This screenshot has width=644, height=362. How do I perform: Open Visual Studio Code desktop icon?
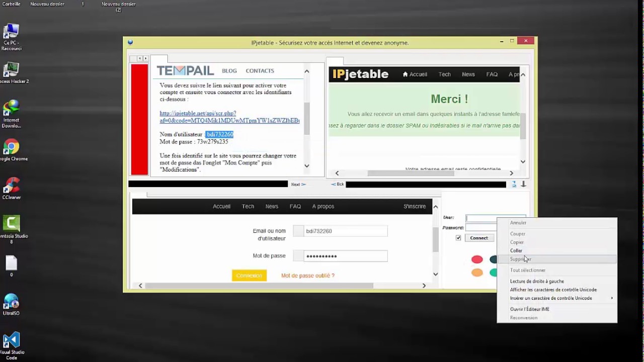pyautogui.click(x=11, y=346)
